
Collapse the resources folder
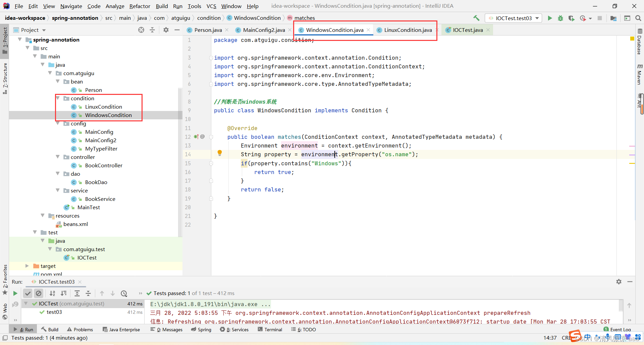[43, 216]
